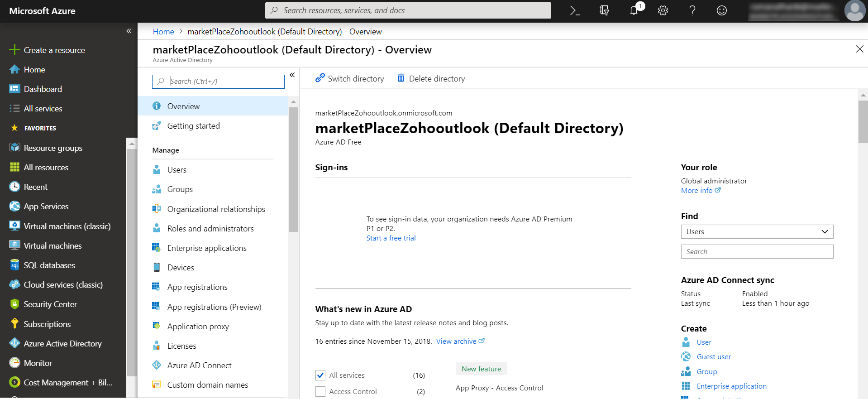Click the Start a free trial link
868x399 pixels.
pos(391,238)
